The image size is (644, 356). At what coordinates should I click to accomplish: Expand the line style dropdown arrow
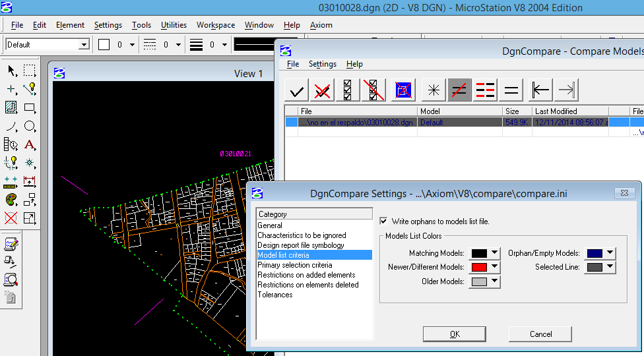(178, 45)
